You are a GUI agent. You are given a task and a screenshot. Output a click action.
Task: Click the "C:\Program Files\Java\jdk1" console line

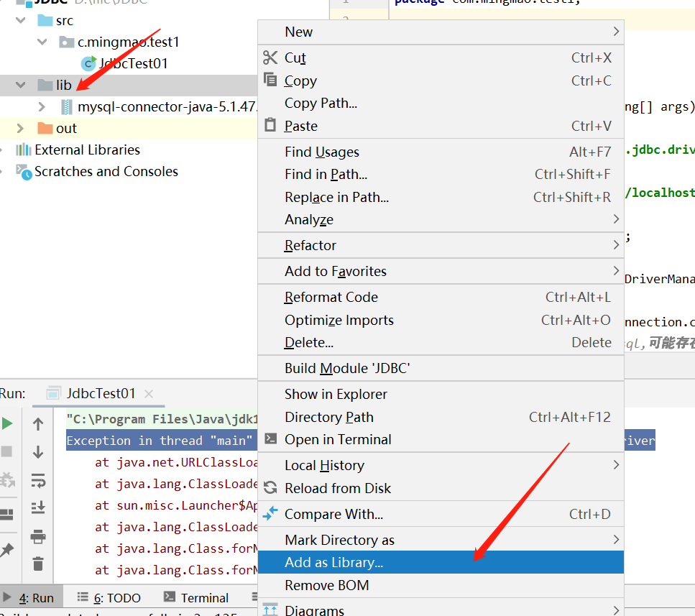click(162, 419)
